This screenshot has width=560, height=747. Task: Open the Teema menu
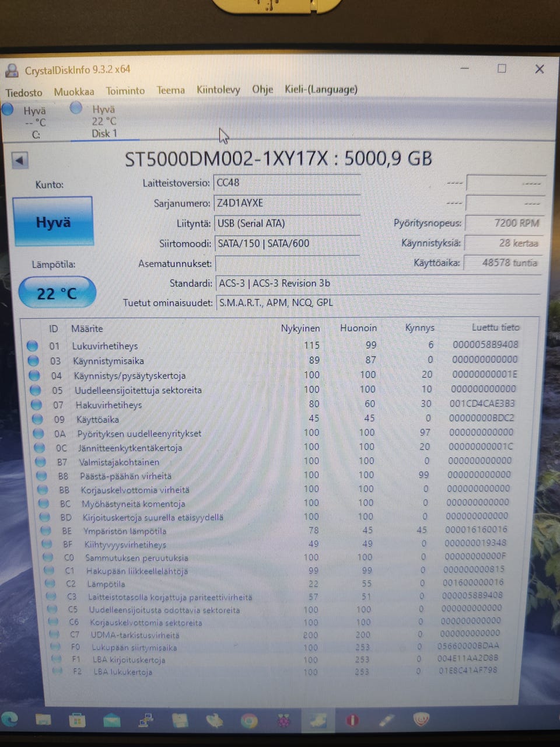tap(170, 90)
